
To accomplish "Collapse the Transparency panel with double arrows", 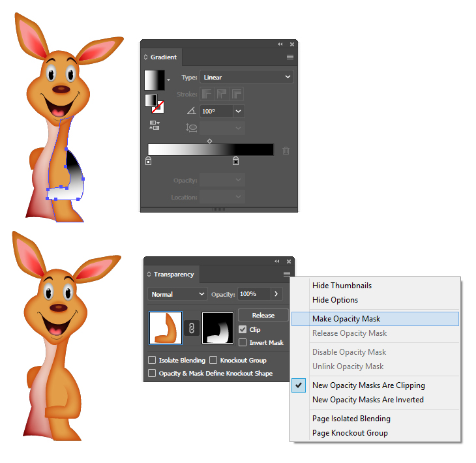I will click(x=277, y=261).
